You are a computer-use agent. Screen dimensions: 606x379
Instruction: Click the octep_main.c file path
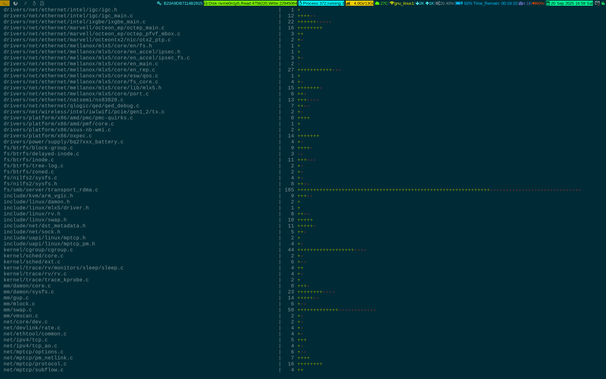point(84,28)
